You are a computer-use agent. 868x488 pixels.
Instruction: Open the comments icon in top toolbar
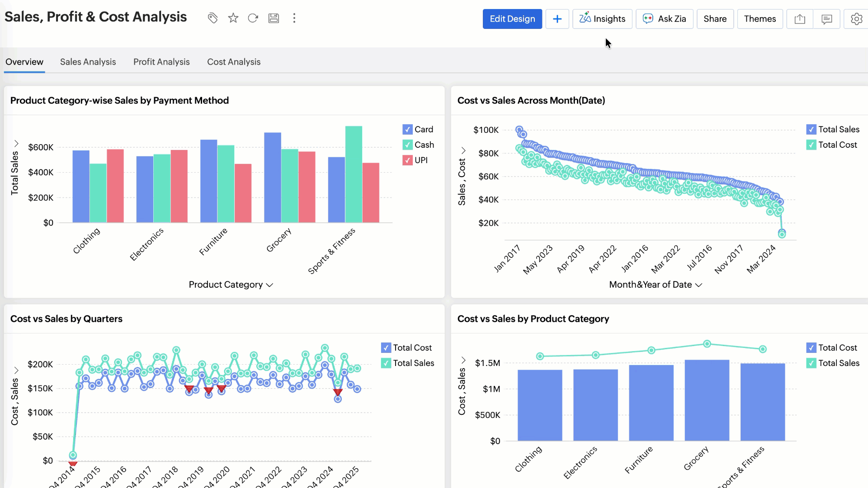tap(826, 19)
